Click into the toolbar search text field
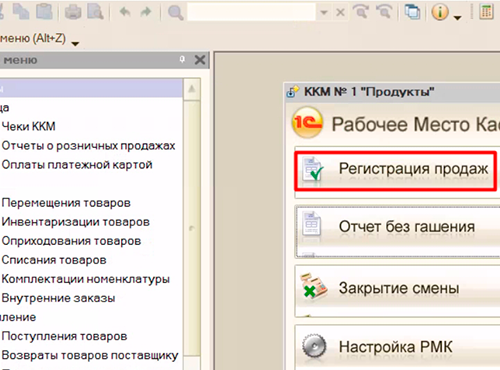The image size is (500, 370). (251, 12)
